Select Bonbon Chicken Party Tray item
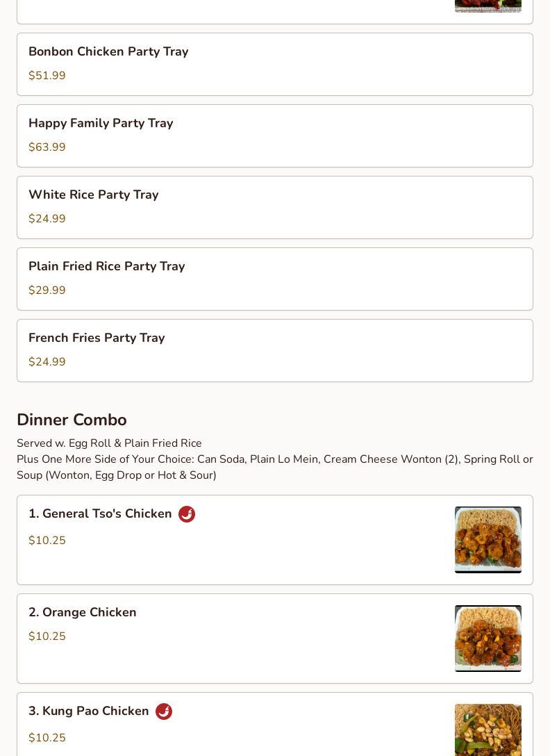Screen dimensions: 550x756 point(275,64)
